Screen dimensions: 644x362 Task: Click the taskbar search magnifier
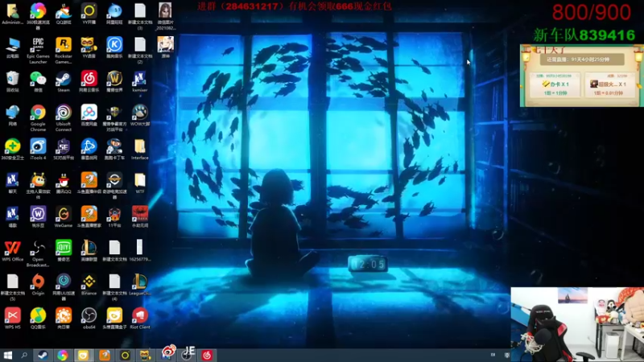click(24, 355)
